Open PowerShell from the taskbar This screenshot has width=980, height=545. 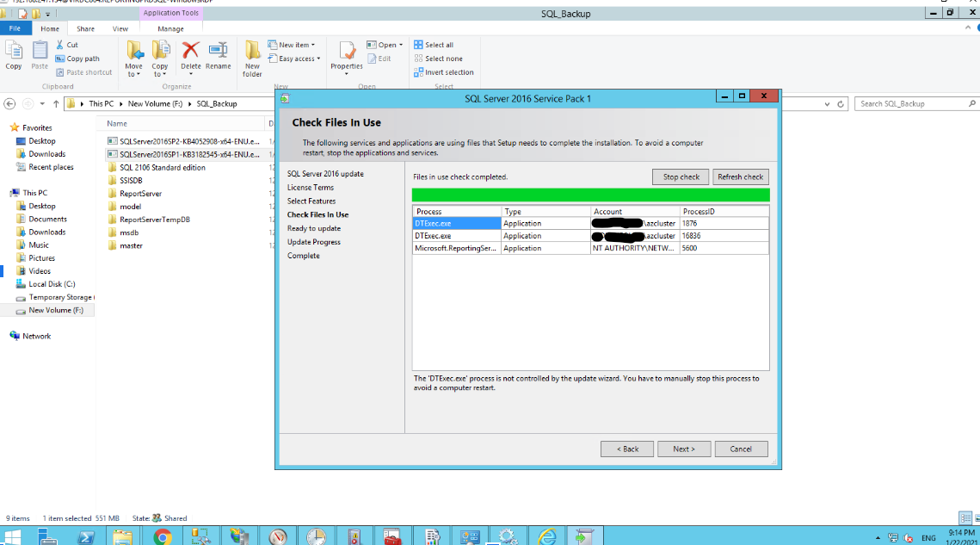[x=86, y=537]
